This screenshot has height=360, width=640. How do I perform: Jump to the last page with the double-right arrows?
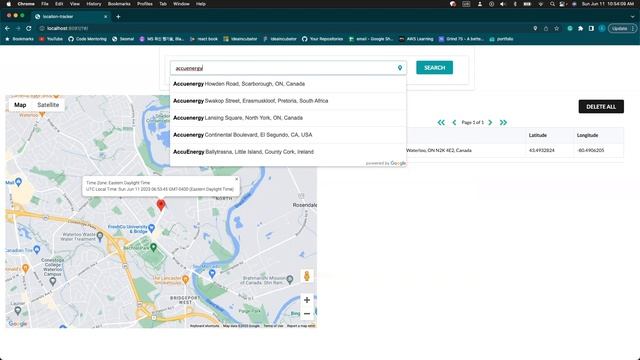503,122
